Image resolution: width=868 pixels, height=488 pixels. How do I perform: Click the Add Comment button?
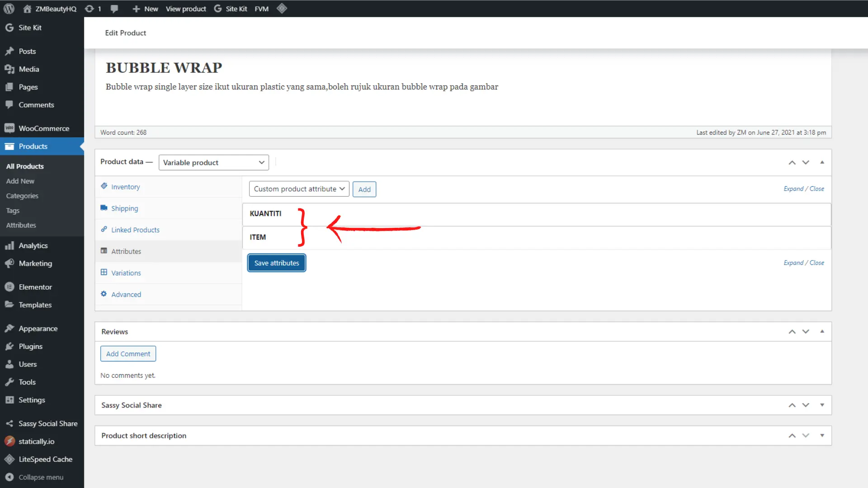click(128, 354)
